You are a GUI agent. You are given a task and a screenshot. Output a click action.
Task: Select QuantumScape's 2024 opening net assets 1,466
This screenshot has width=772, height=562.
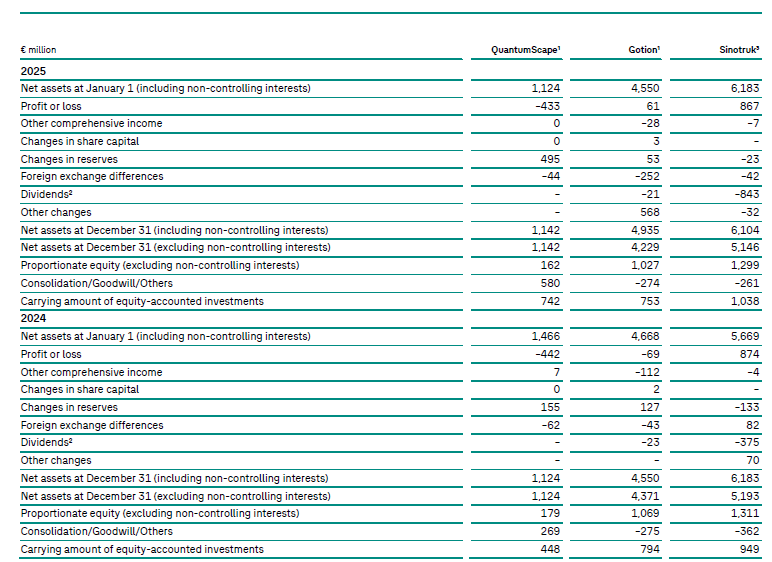pos(545,336)
